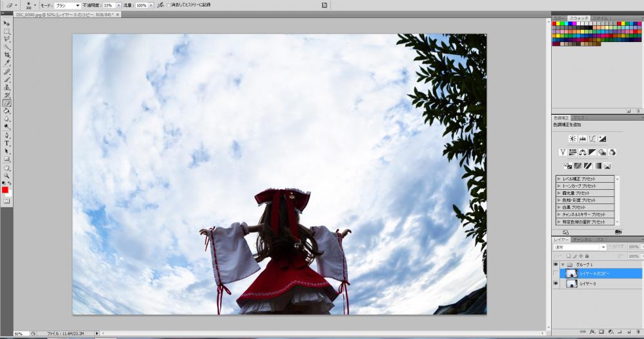The width and height of the screenshot is (644, 339).
Task: Add a Levels adjustment
Action: [x=583, y=139]
